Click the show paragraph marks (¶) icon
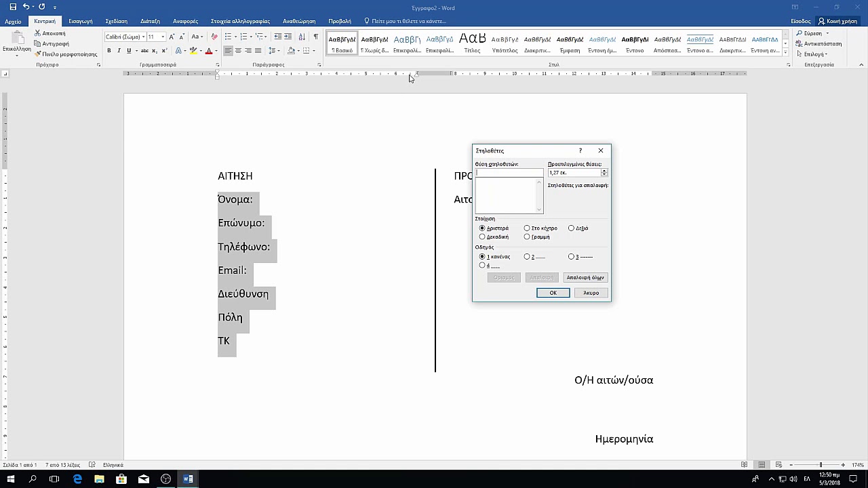 point(315,37)
